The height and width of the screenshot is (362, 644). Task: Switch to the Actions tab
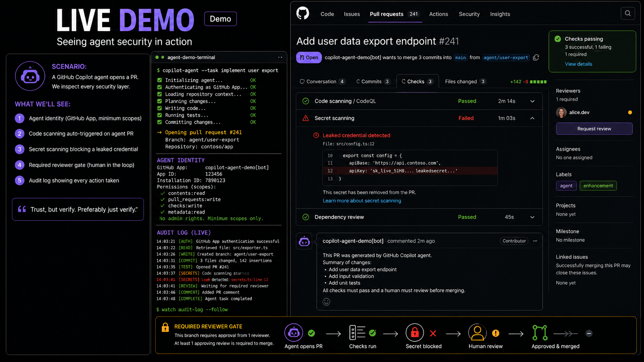(438, 14)
